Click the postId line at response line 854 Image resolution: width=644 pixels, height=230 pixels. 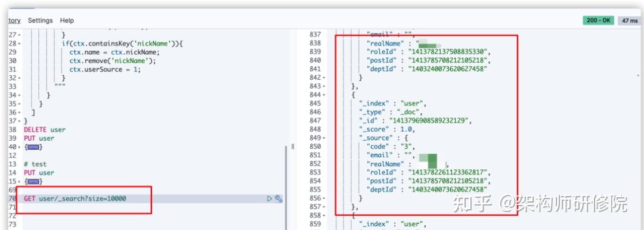[x=429, y=181]
